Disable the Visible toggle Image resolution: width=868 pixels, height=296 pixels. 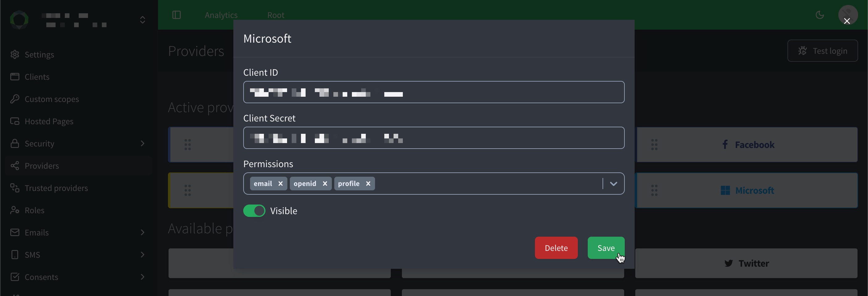coord(254,211)
